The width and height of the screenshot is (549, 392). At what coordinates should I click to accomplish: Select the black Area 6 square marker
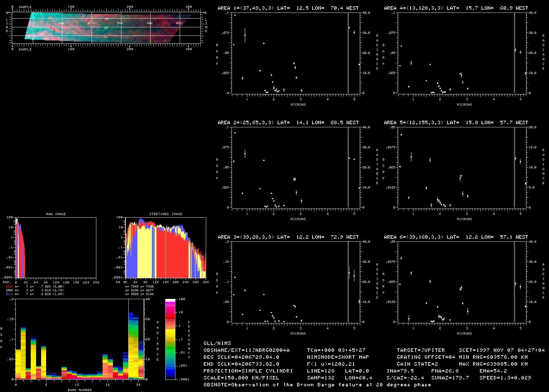click(107, 36)
